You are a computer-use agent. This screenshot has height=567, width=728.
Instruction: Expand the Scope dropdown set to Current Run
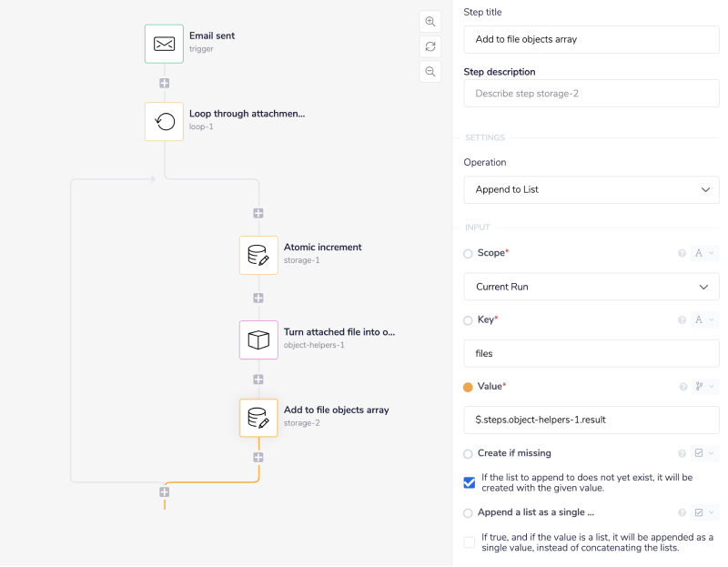pyautogui.click(x=591, y=287)
